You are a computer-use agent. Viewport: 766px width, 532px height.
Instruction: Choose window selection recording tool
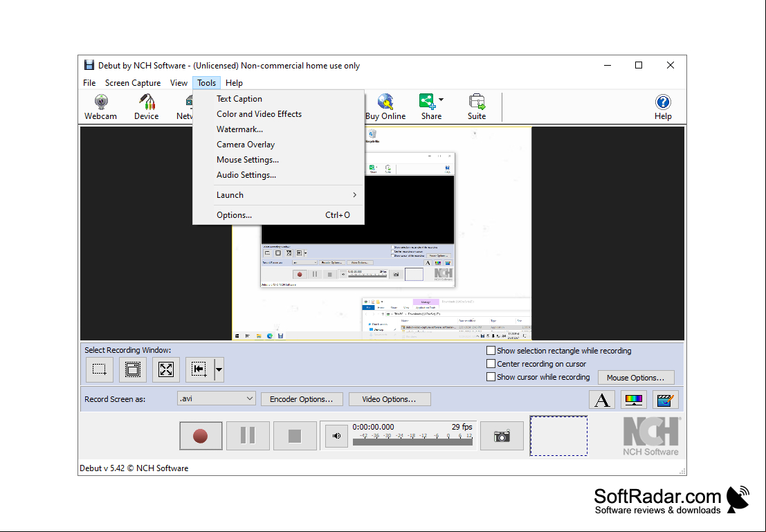tap(133, 369)
